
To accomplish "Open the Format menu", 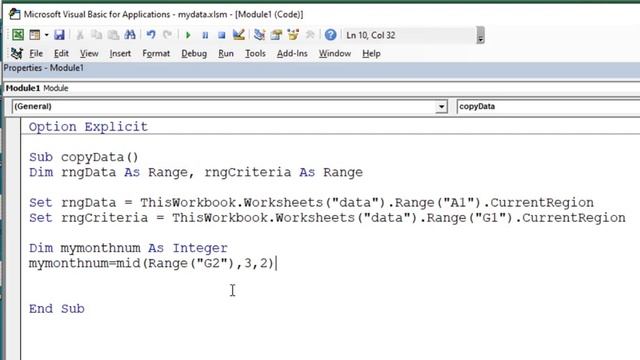I will (x=156, y=53).
